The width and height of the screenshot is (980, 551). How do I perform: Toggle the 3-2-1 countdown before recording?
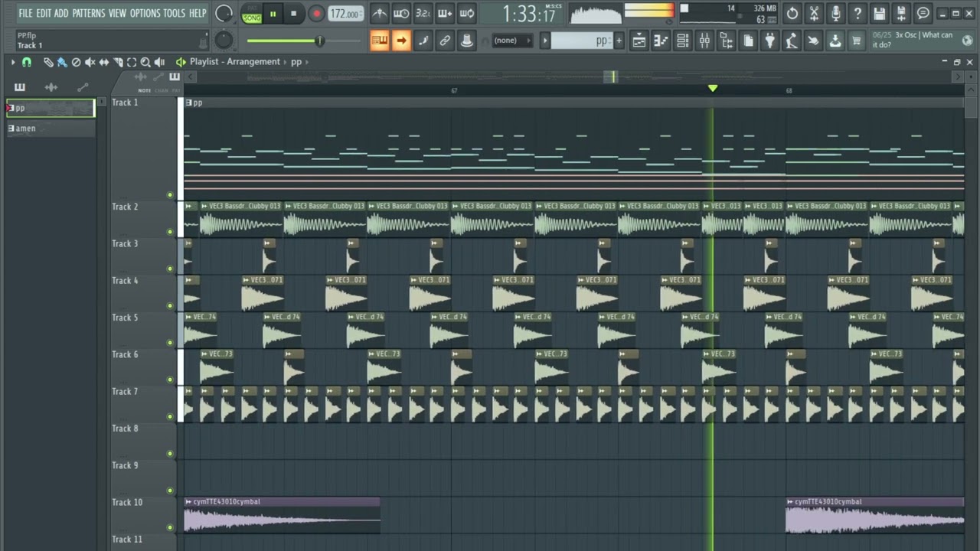(x=423, y=13)
